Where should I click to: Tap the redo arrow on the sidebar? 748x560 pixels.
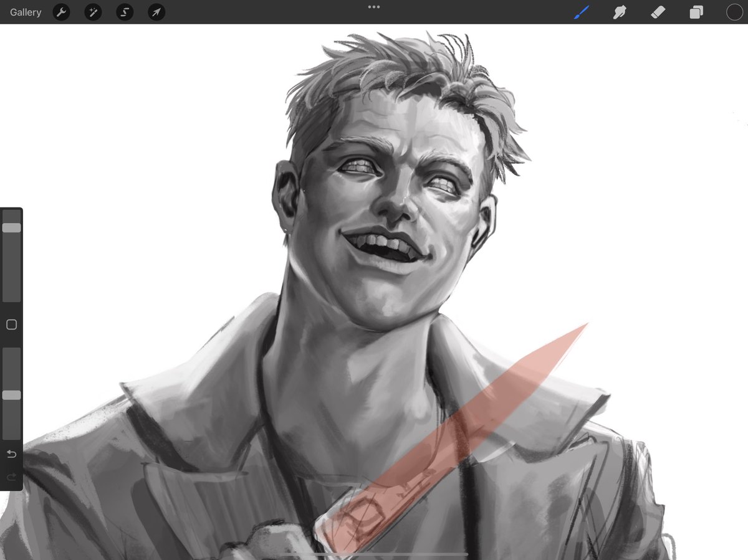(11, 477)
